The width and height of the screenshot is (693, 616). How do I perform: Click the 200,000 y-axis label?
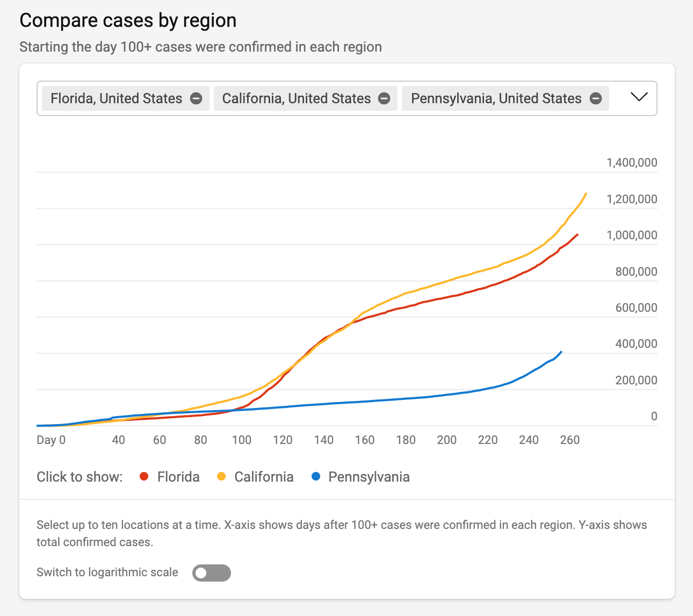tap(636, 381)
